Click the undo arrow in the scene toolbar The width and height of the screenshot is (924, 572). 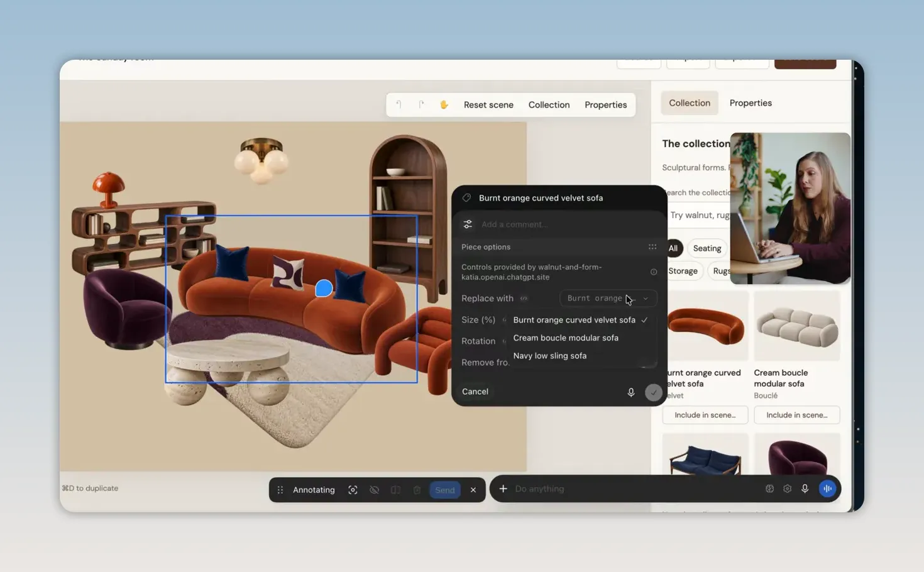(399, 104)
